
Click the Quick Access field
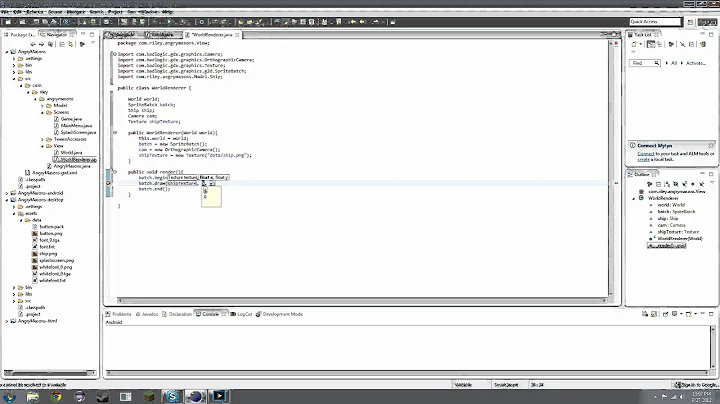(655, 22)
